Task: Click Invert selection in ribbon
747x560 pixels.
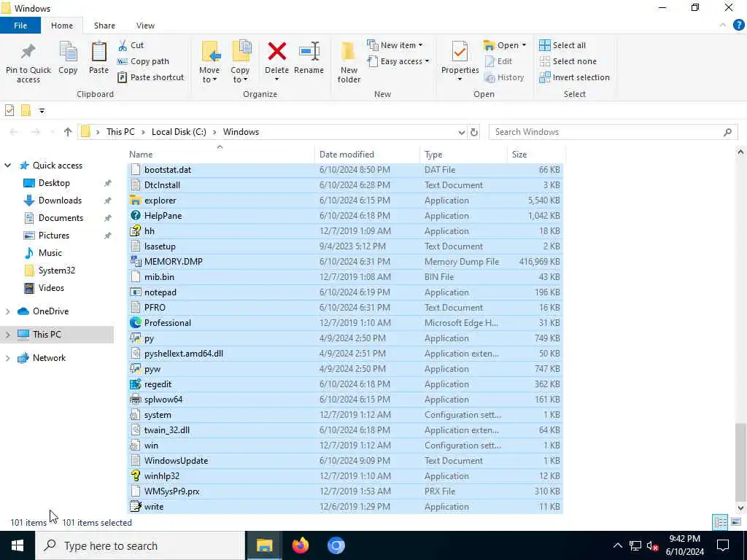Action: (574, 77)
